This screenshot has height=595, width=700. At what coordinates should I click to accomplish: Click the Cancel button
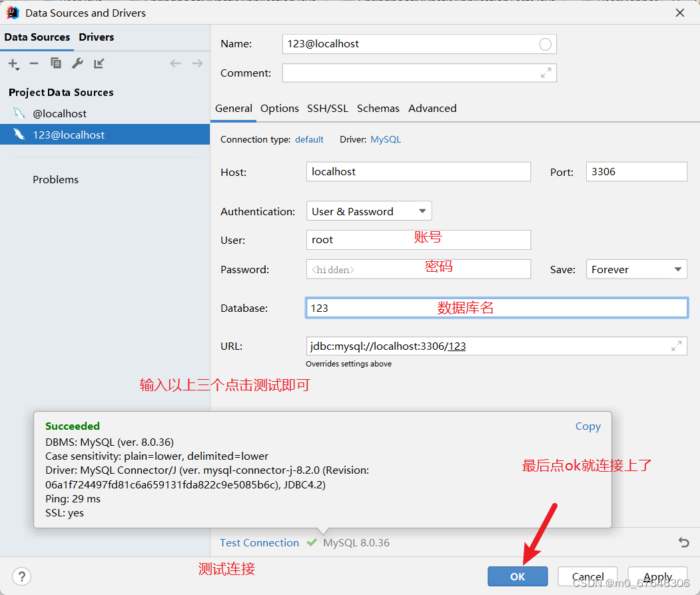pyautogui.click(x=587, y=576)
